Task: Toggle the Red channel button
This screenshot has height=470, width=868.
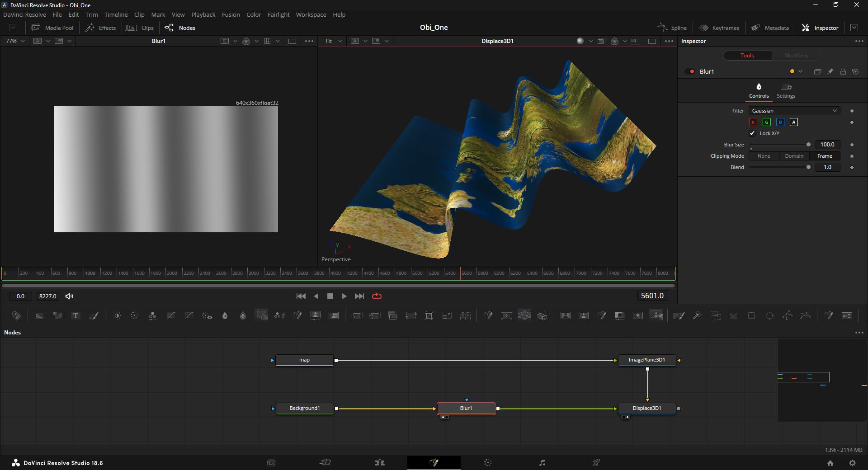Action: click(753, 122)
